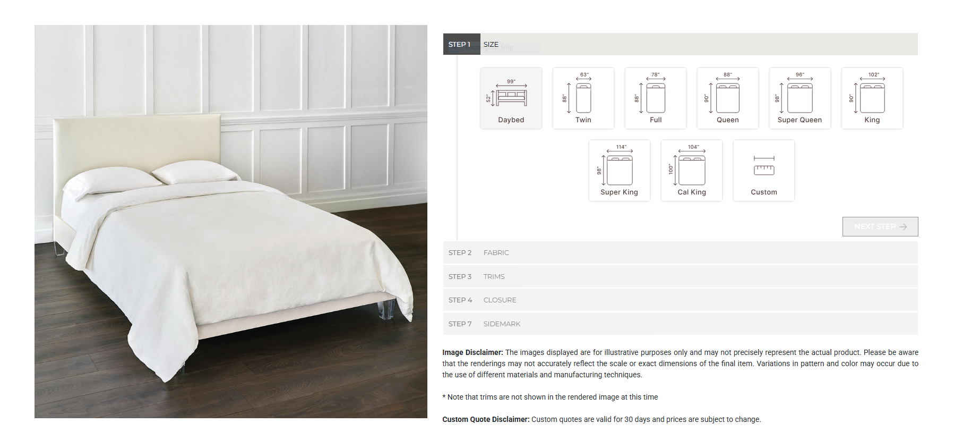Viewport: 980px width, 440px height.
Task: Collapse the Step 1 Size header
Action: coord(680,44)
